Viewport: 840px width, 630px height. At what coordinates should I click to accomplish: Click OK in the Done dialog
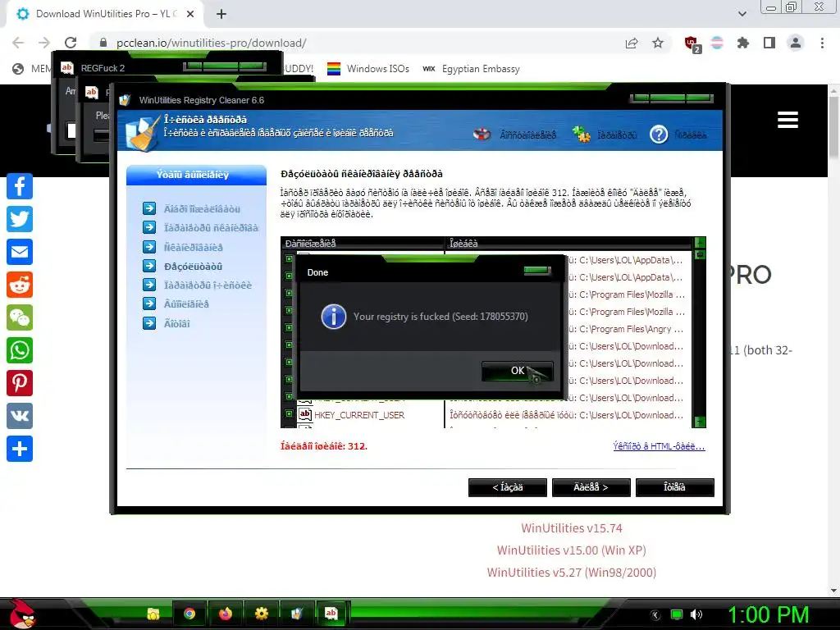coord(517,371)
